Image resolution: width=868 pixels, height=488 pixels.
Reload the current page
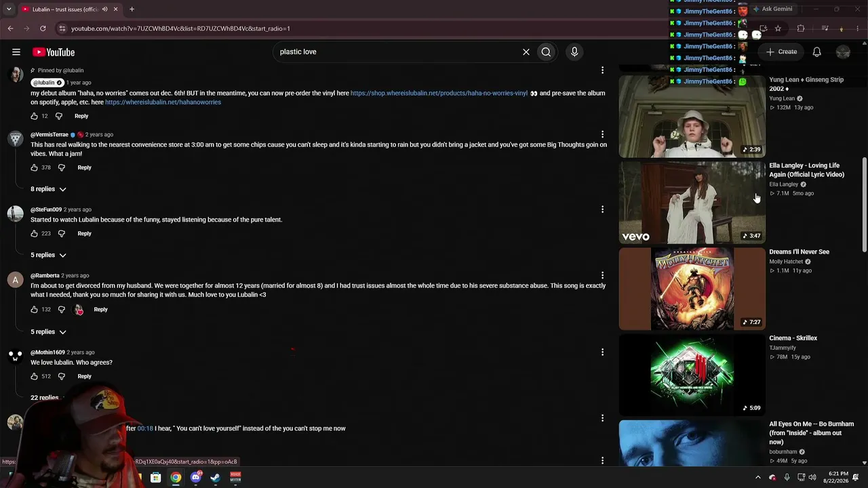(x=43, y=28)
